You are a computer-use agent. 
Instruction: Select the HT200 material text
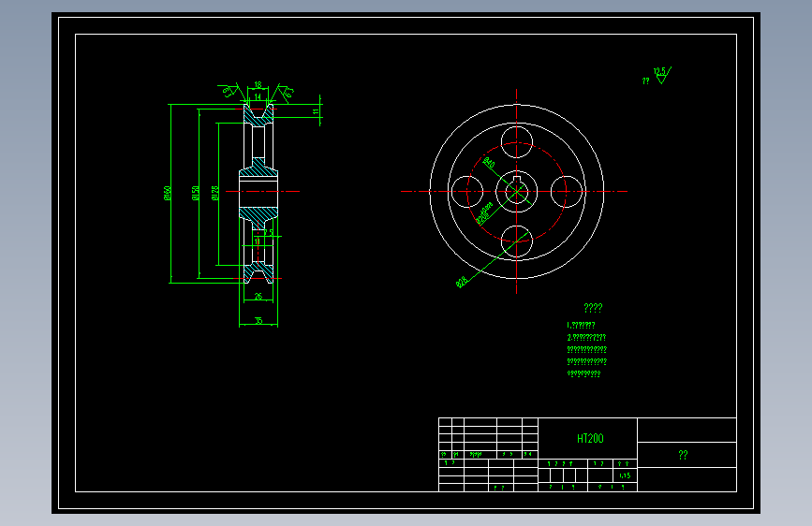click(590, 439)
